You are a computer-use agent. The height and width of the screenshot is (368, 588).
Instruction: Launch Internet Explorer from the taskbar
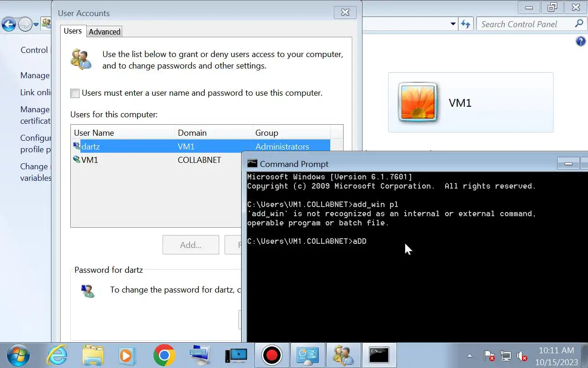pos(57,356)
